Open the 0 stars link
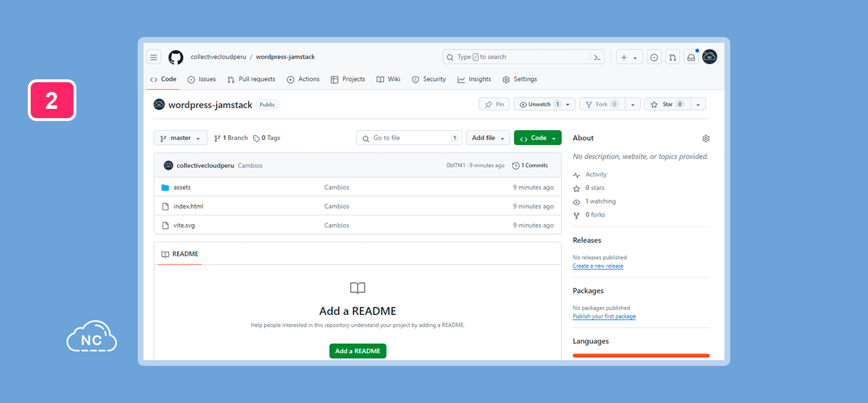 tap(589, 188)
